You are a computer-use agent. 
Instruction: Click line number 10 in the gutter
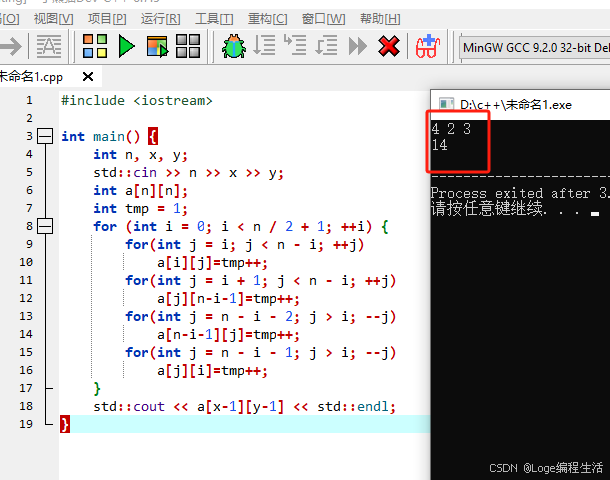[x=26, y=262]
